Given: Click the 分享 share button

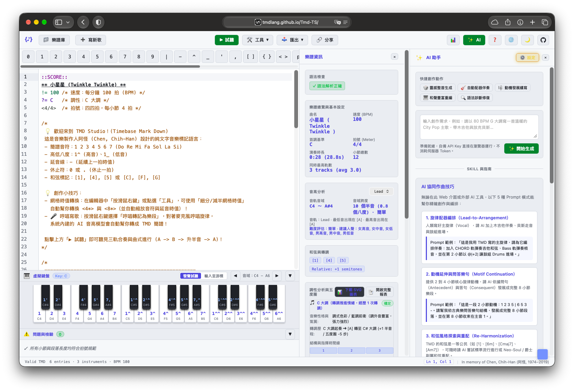Looking at the screenshot, I should pos(325,40).
